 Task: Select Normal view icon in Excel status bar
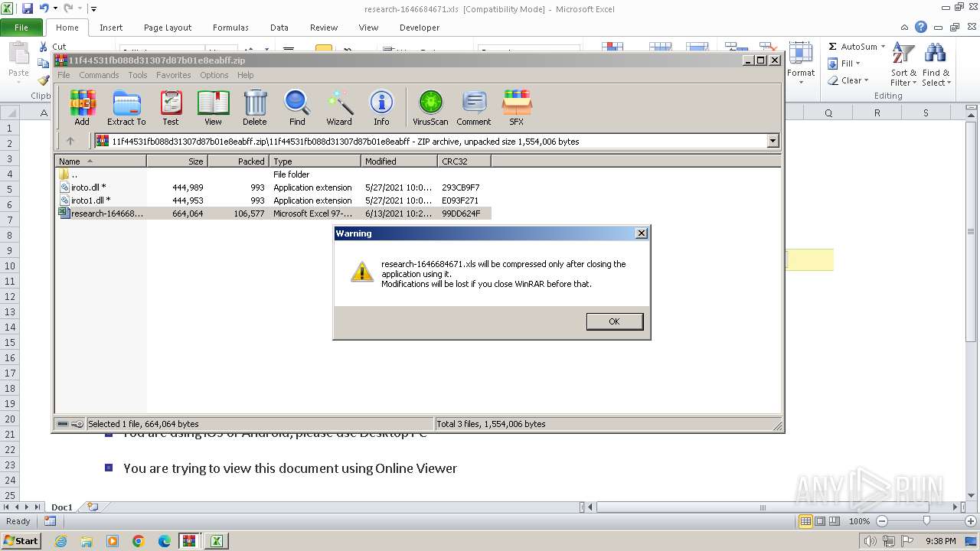click(805, 521)
